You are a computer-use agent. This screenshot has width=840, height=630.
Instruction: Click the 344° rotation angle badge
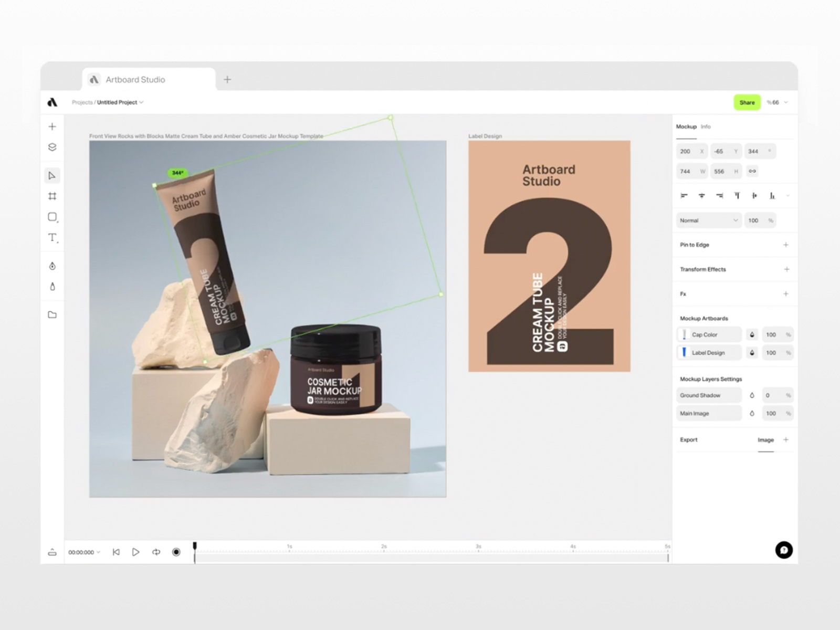pos(178,173)
